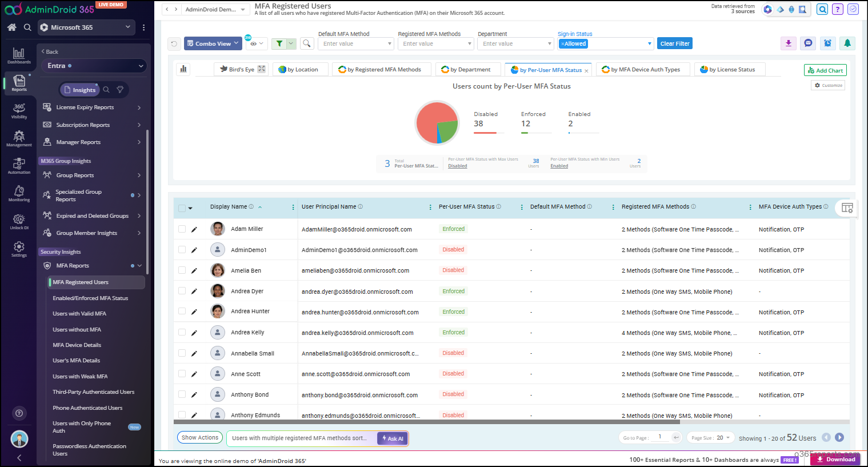Open the search magnifier beside filter
The image size is (868, 467).
coord(307,43)
